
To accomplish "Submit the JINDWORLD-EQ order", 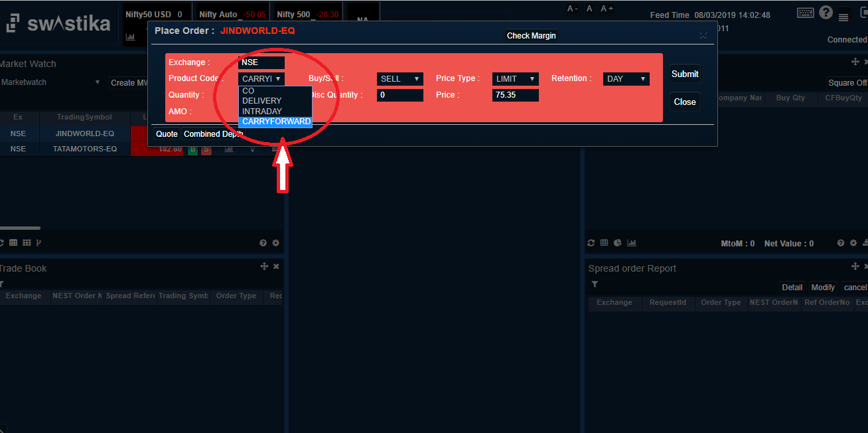I will [x=685, y=74].
